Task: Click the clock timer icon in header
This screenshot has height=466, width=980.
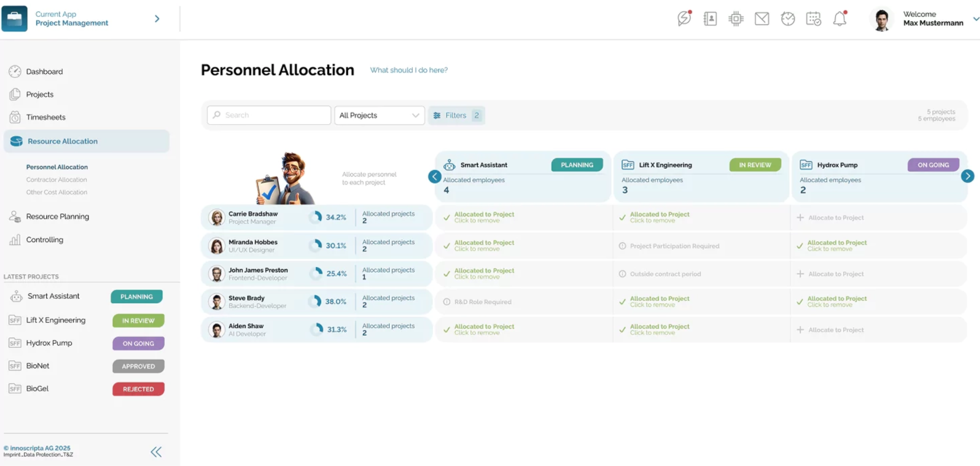Action: pyautogui.click(x=788, y=19)
